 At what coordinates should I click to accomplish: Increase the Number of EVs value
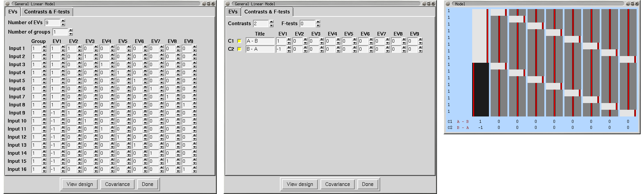coord(63,21)
